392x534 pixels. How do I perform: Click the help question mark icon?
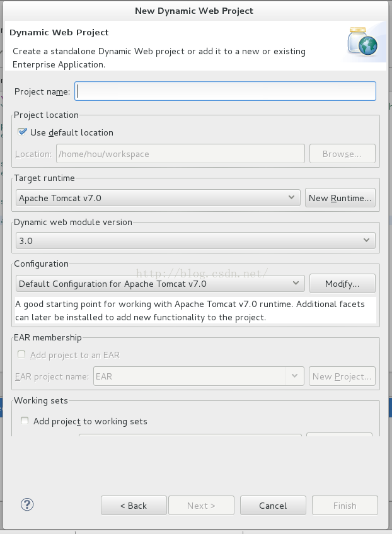tap(27, 505)
